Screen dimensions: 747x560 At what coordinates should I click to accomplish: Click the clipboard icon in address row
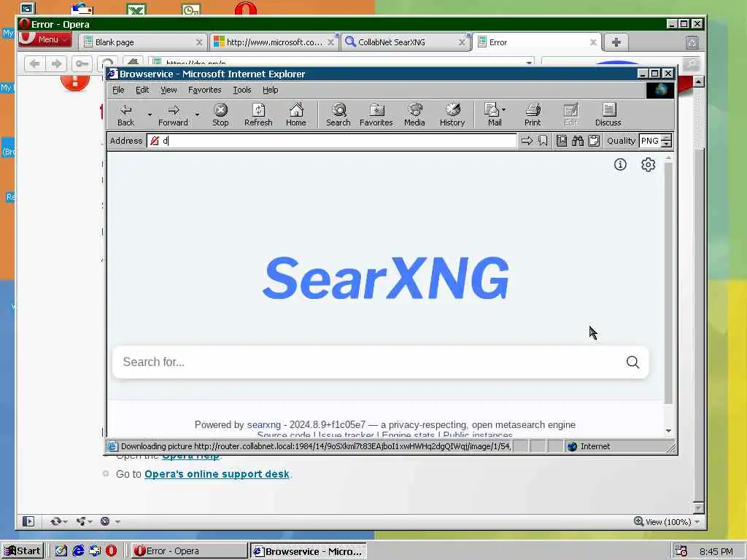(x=594, y=141)
